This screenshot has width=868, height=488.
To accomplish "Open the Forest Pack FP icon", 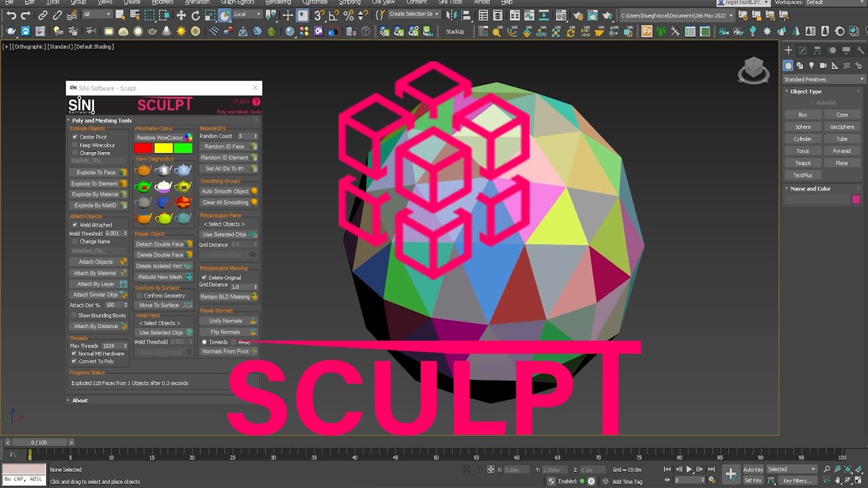I will (646, 31).
